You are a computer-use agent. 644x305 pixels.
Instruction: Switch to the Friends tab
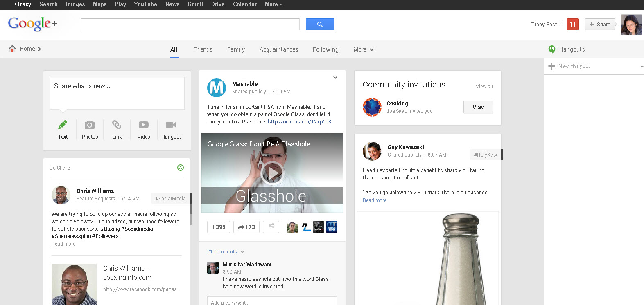click(x=203, y=49)
